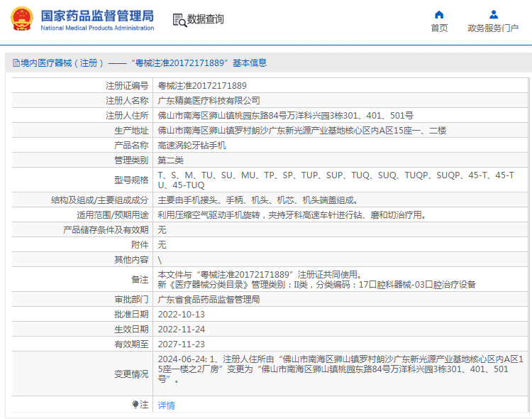Go to 首页 text link
The image size is (532, 419).
[x=439, y=28]
